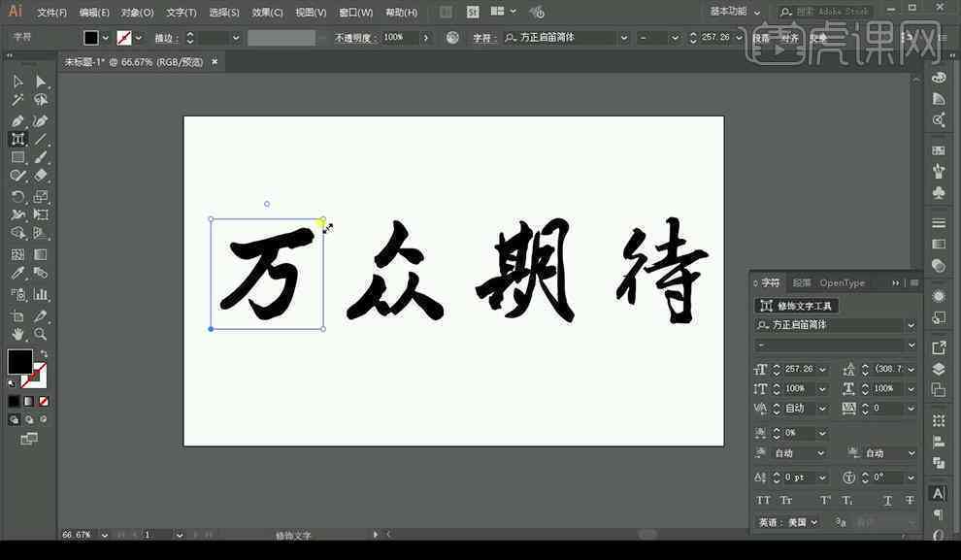The height and width of the screenshot is (560, 961).
Task: Open stroke weight dropdown in control bar
Action: point(236,38)
